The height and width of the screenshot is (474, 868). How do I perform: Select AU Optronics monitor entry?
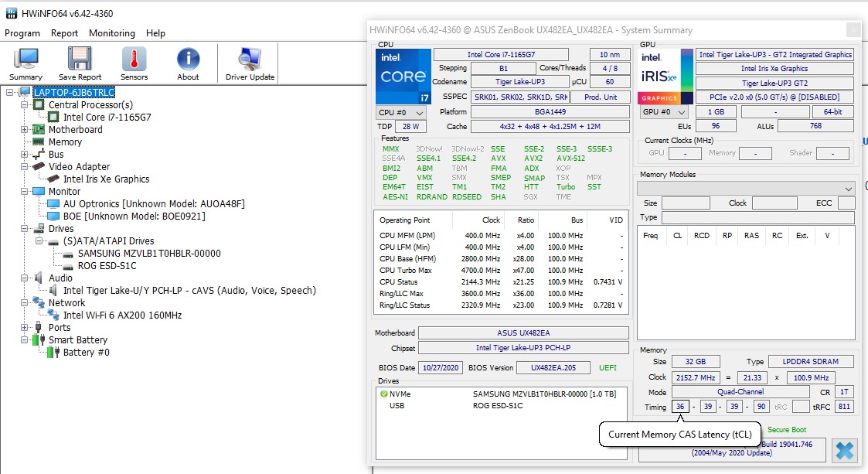tap(154, 204)
